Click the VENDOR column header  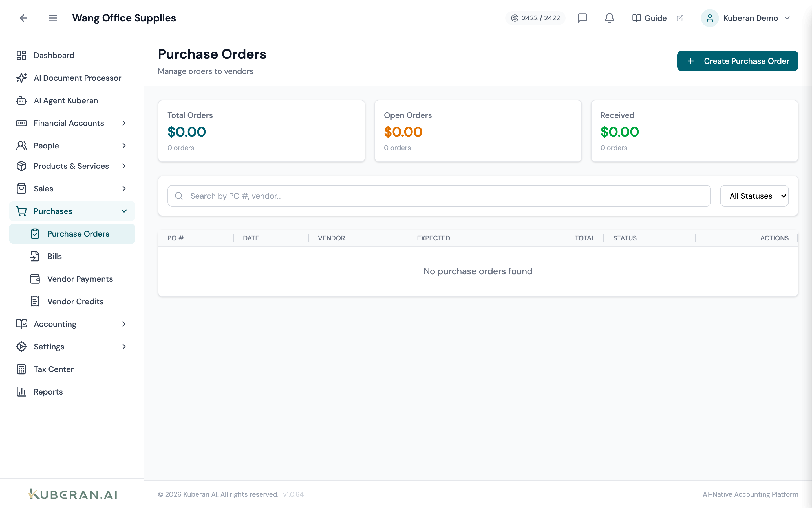(x=331, y=238)
